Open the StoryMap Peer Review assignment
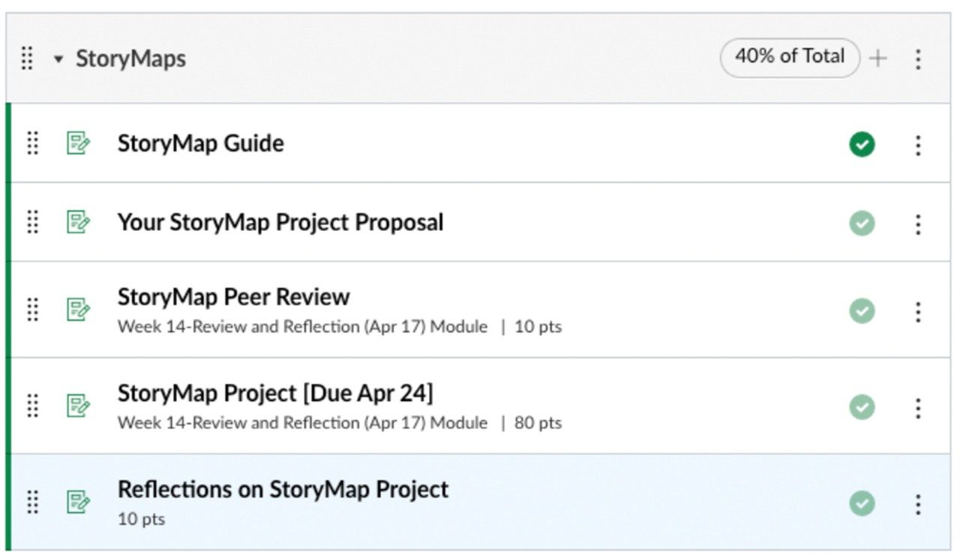This screenshot has height=560, width=960. [233, 297]
